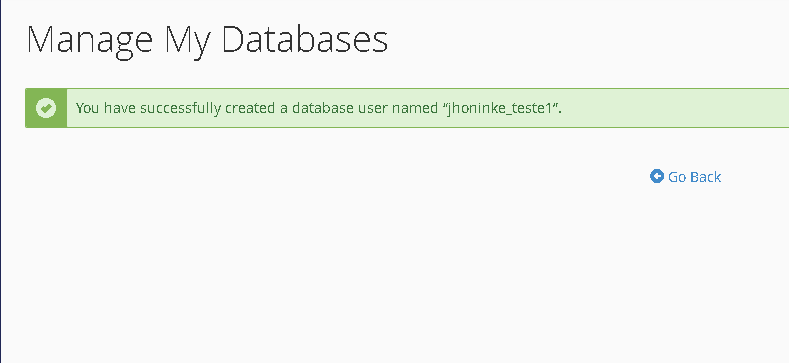Click the light green success banner background

coord(428,108)
